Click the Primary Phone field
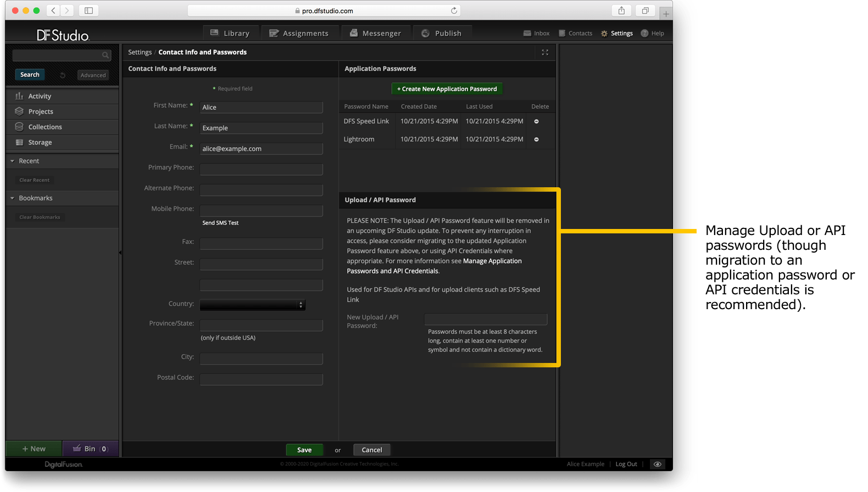The image size is (868, 492). (261, 169)
